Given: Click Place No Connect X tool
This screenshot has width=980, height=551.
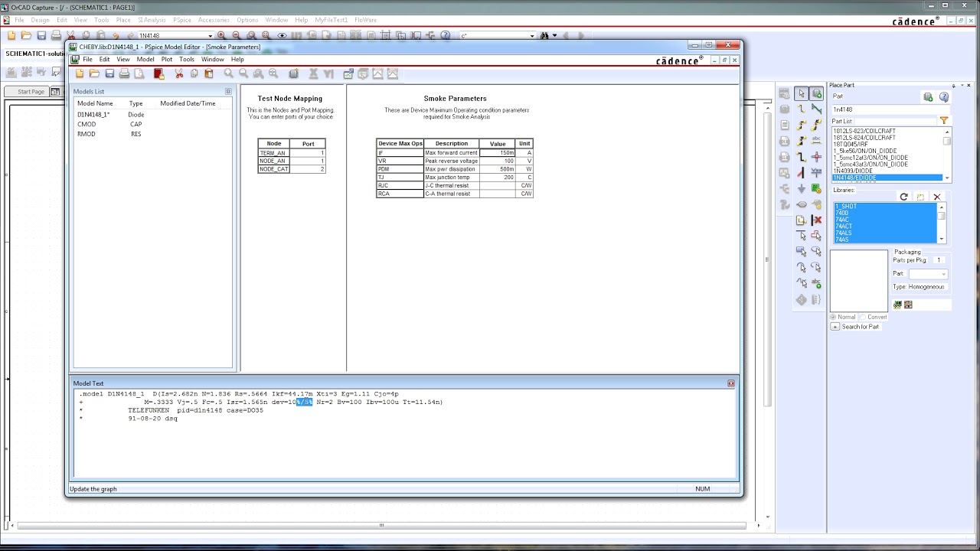Looking at the screenshot, I should tap(816, 220).
